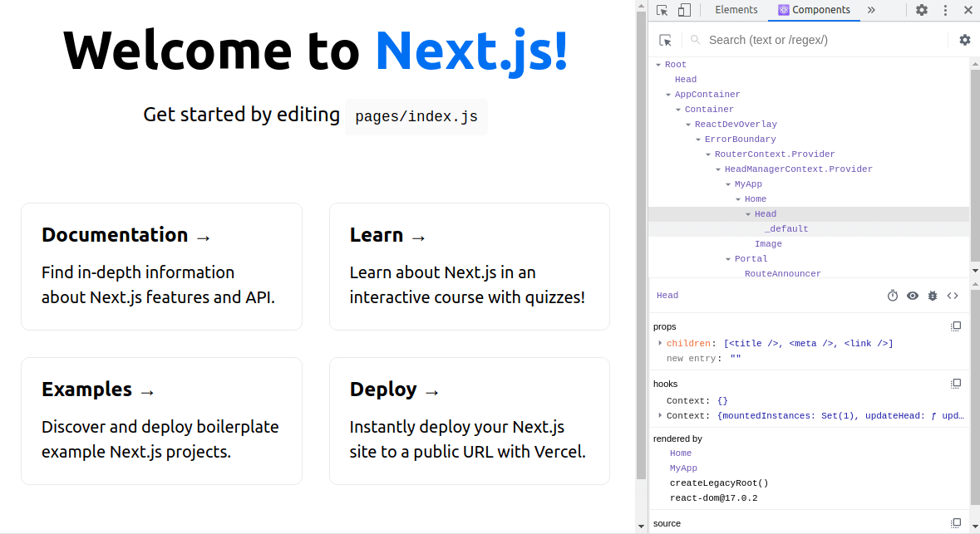Open the three-dot DevTools menu

[x=945, y=10]
